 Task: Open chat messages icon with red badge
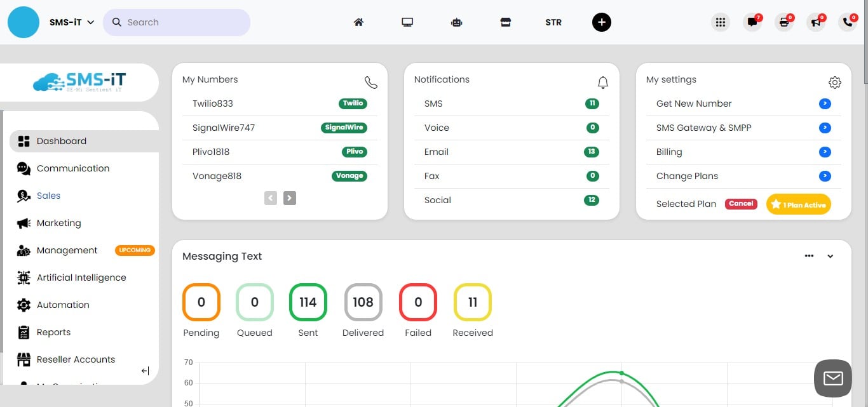752,22
